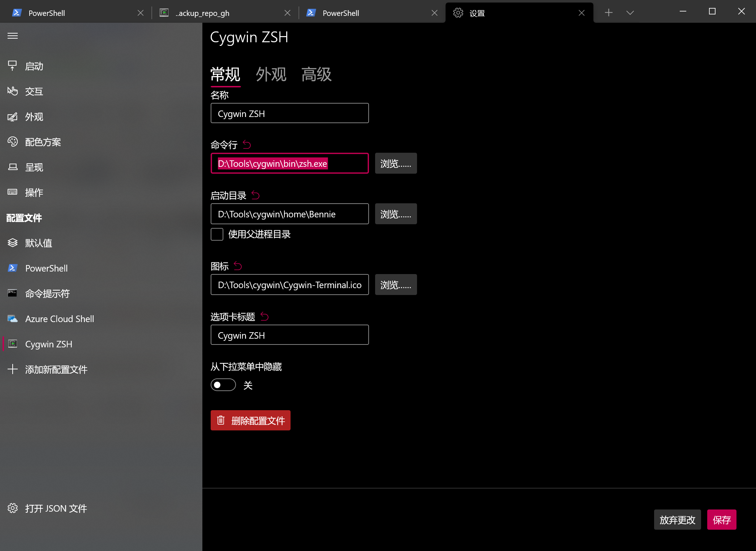Open the JSON settings file
This screenshot has width=756, height=551.
point(101,508)
